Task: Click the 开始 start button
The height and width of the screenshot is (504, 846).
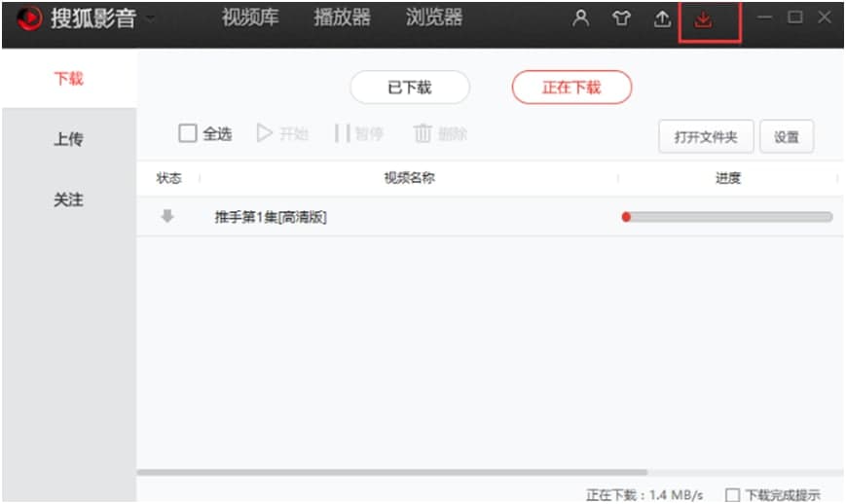Action: pyautogui.click(x=282, y=133)
